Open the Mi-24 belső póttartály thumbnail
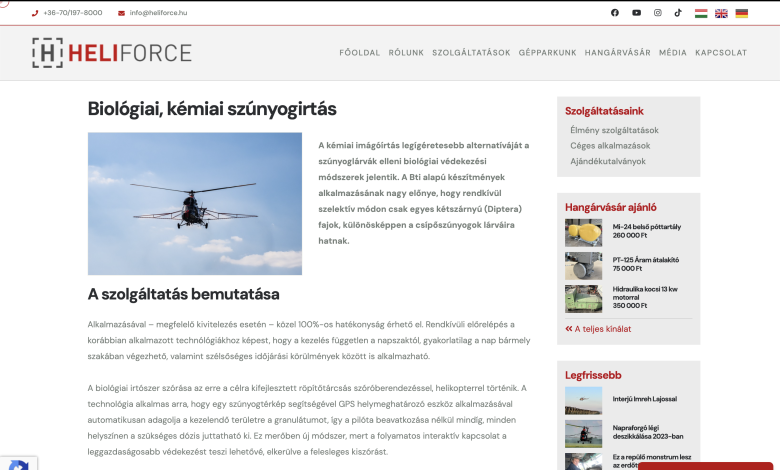Screen dimensions: 780x470 (583, 232)
